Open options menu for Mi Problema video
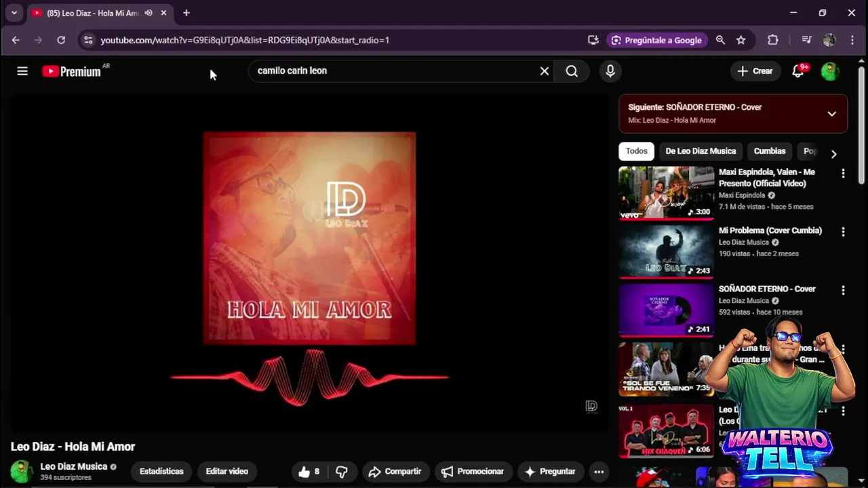Screen dimensions: 868x488 843,232
